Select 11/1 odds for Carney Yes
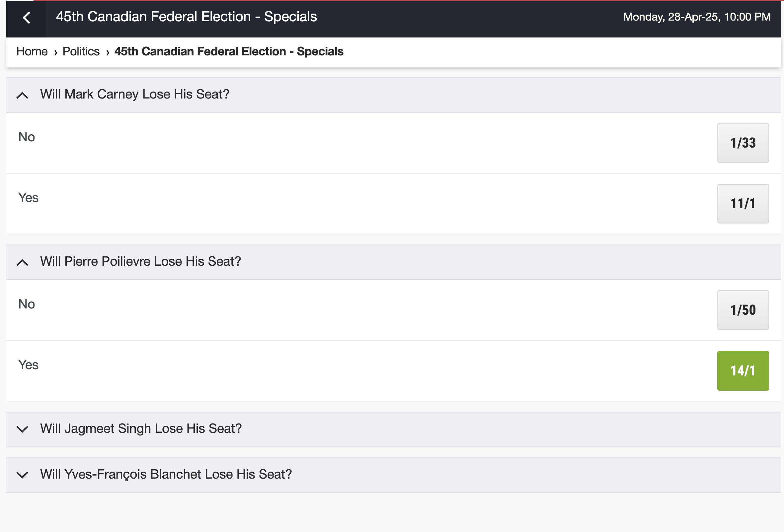This screenshot has height=532, width=784. (743, 204)
